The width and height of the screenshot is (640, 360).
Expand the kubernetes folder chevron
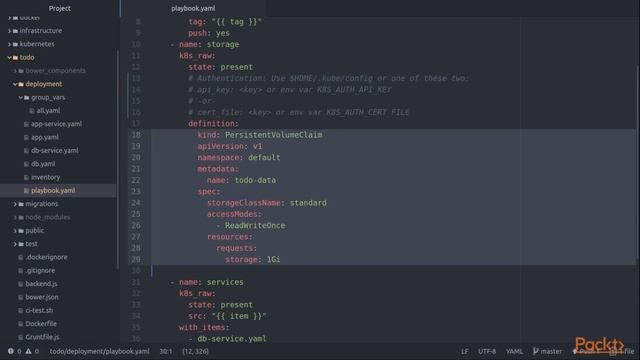9,44
